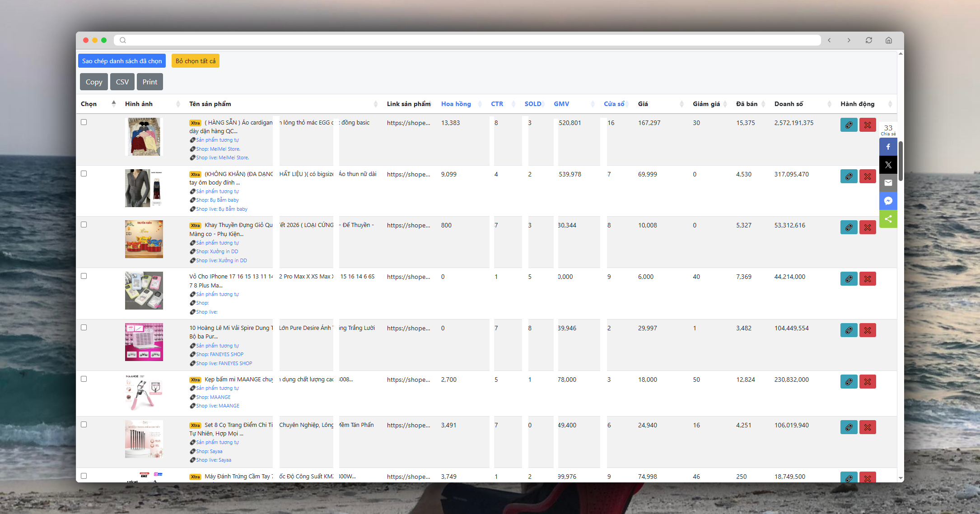The image size is (980, 514).
Task: Click the browser address search field
Action: (x=467, y=40)
